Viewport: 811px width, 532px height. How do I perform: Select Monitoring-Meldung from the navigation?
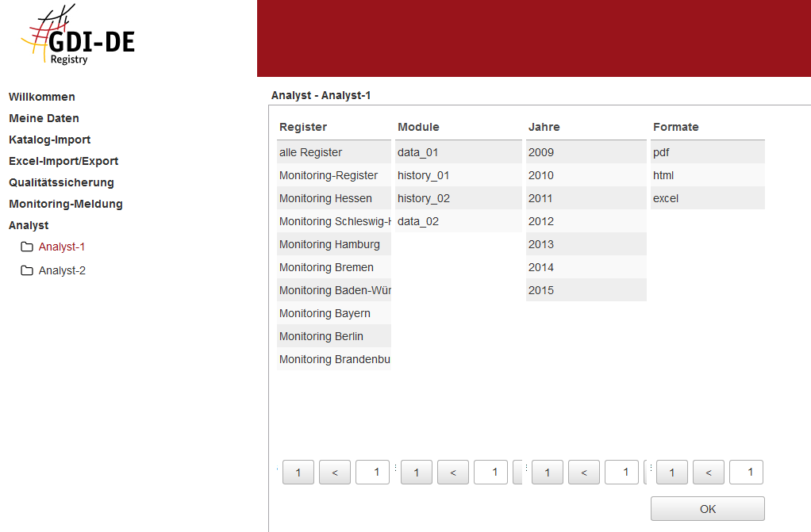click(66, 204)
